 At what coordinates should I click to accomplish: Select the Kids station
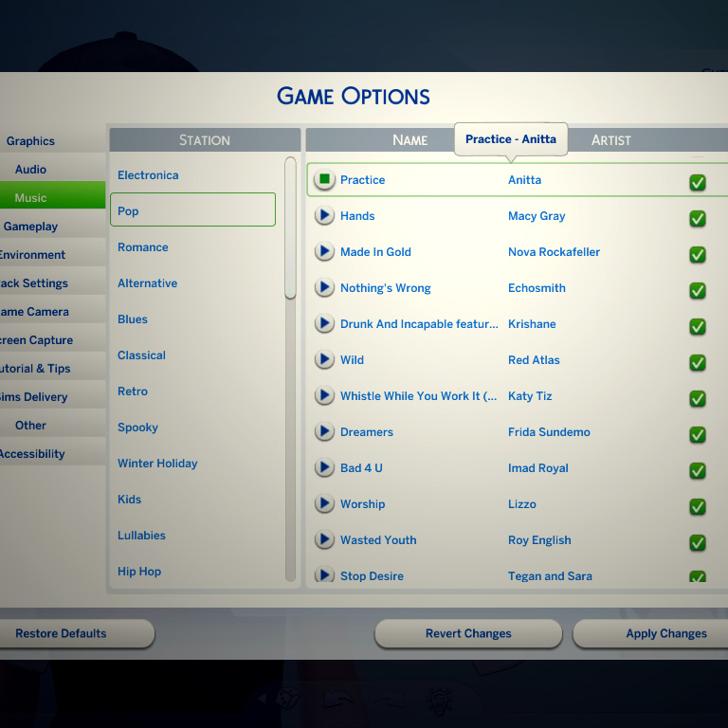click(x=192, y=500)
